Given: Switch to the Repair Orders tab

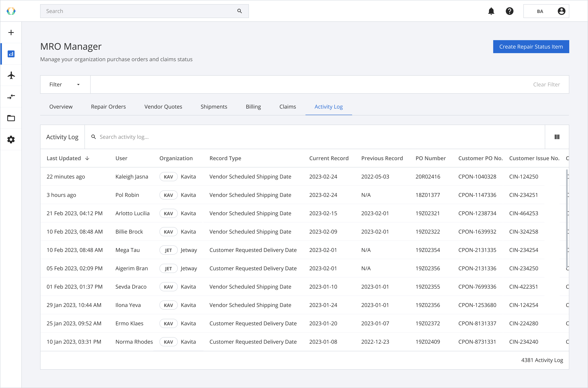Looking at the screenshot, I should coord(108,107).
